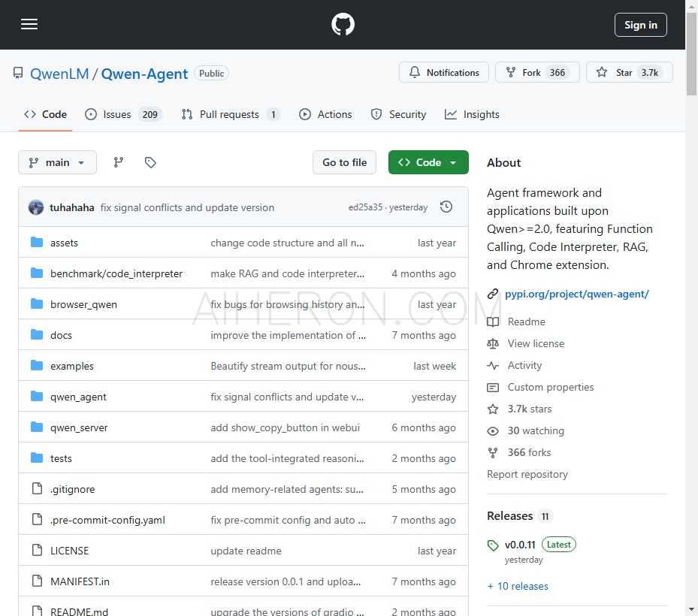This screenshot has width=698, height=616.
Task: Open the LICENSE file
Action: click(69, 551)
